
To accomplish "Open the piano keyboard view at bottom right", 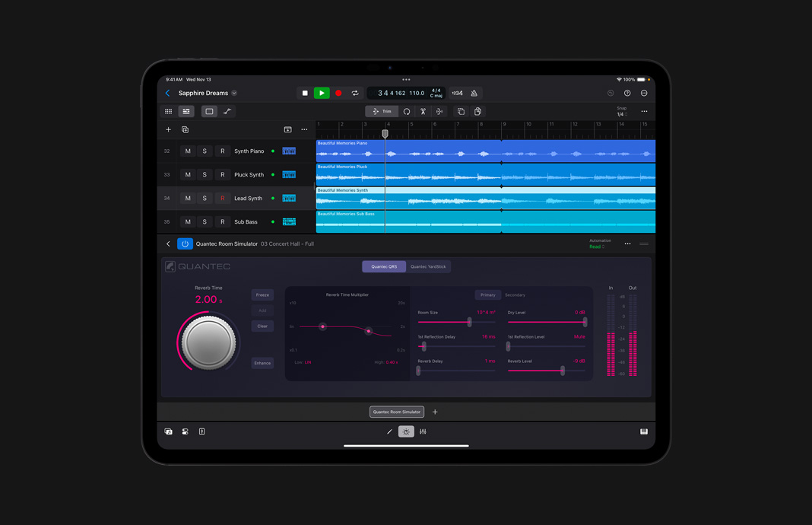I will coord(644,431).
